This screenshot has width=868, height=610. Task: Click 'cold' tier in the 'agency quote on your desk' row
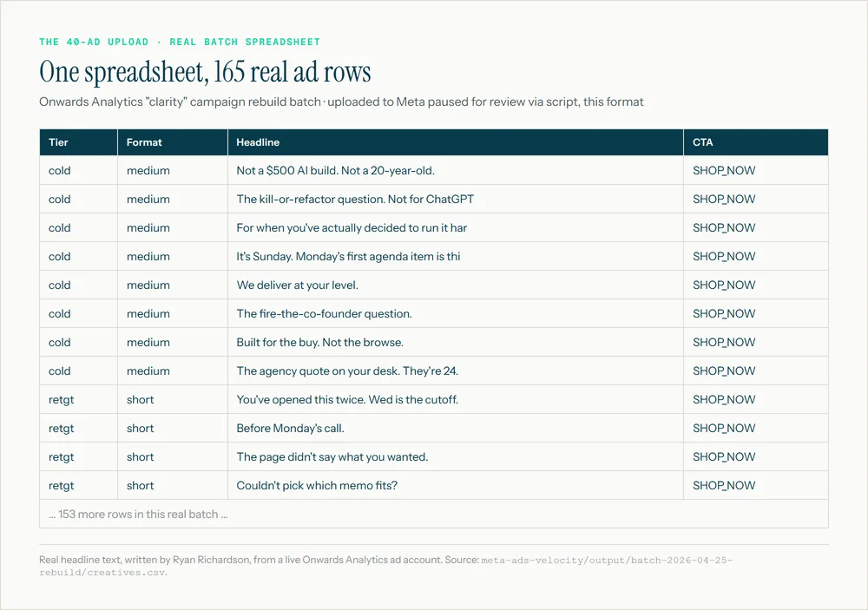tap(59, 371)
